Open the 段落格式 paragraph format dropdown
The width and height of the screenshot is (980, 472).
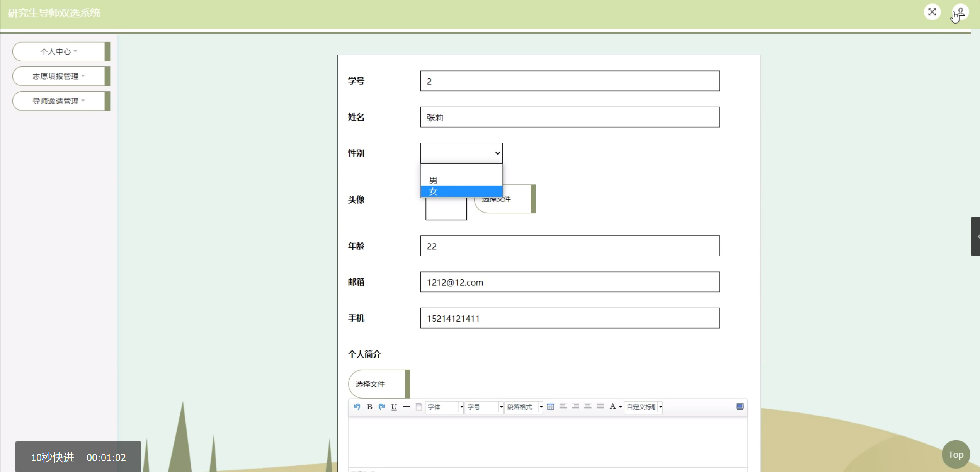(524, 407)
